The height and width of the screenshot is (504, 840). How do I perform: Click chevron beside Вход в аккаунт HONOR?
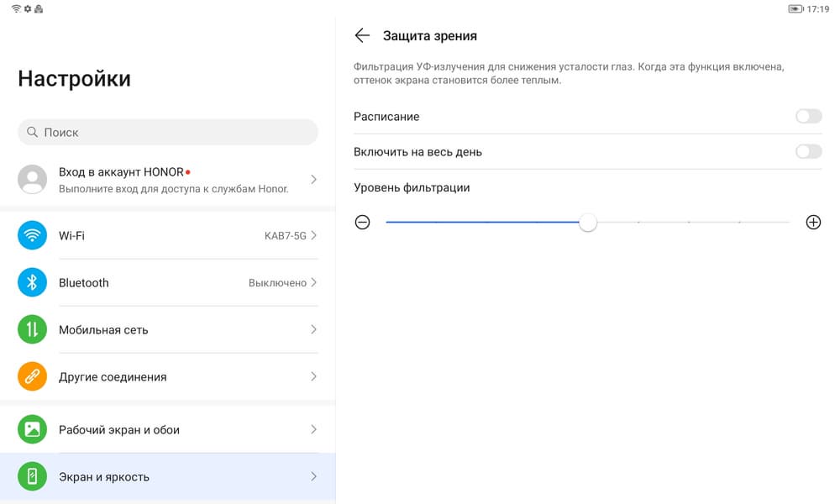313,180
